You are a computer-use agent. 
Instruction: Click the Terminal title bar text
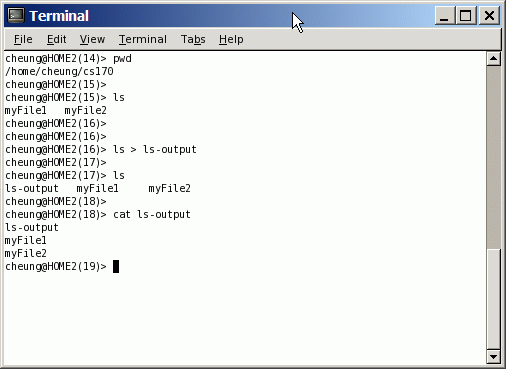pyautogui.click(x=59, y=16)
